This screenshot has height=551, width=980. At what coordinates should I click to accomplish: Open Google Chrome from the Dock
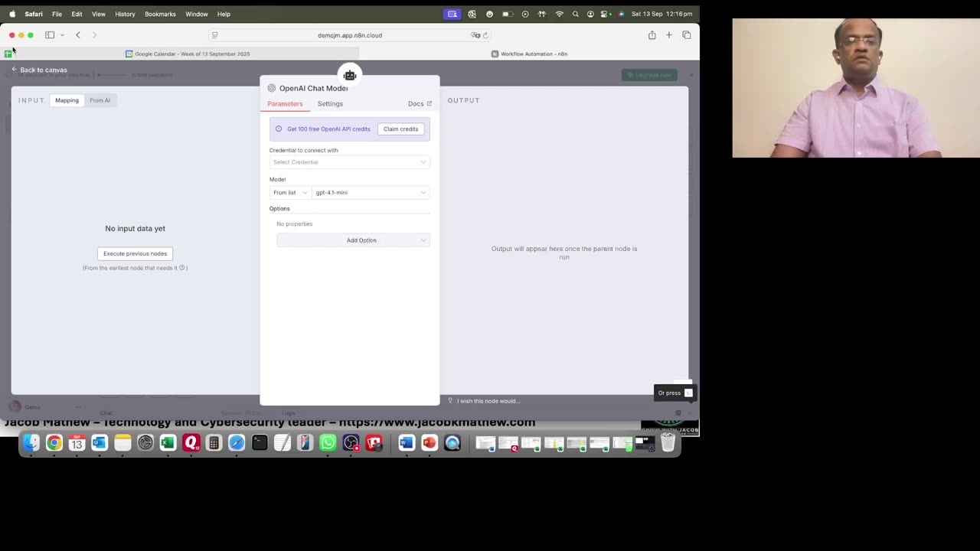(54, 442)
